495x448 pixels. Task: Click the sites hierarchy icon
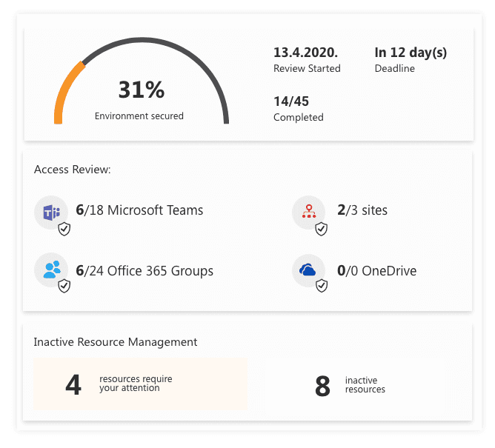click(309, 213)
